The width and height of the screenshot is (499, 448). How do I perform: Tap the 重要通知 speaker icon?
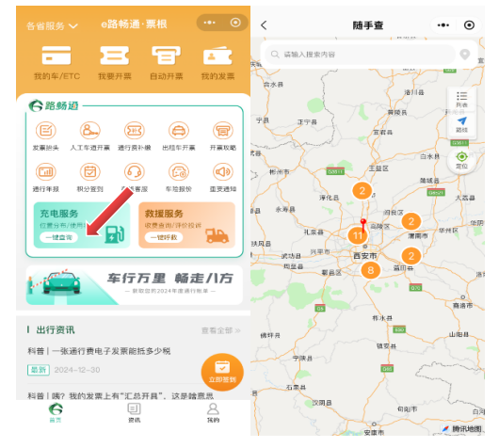point(223,172)
